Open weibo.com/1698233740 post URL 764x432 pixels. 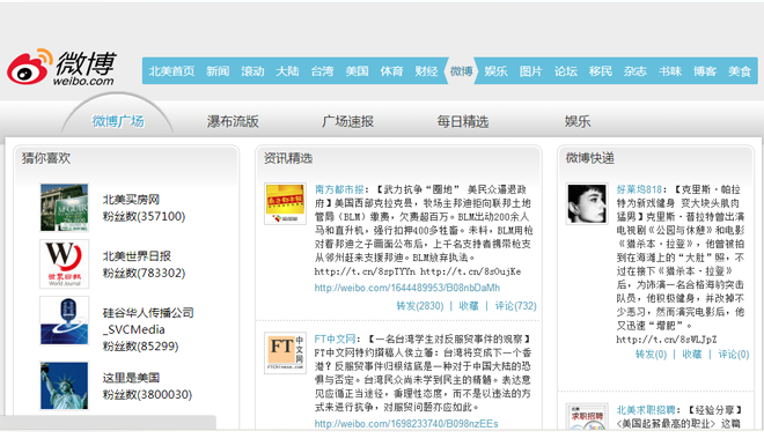406,424
